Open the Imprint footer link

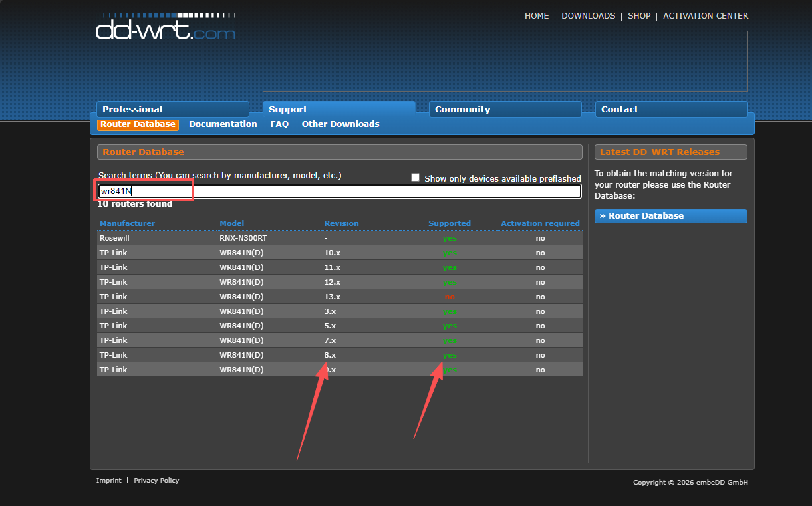pos(109,480)
